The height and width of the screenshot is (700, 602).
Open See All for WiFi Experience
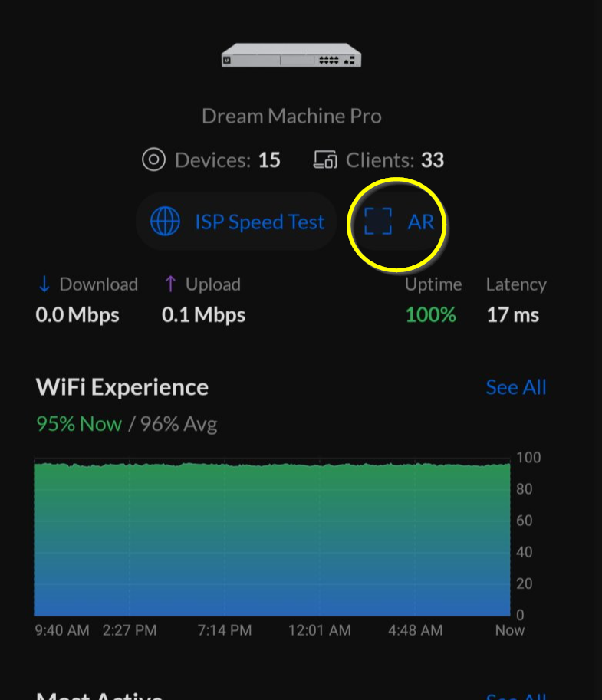[x=516, y=387]
